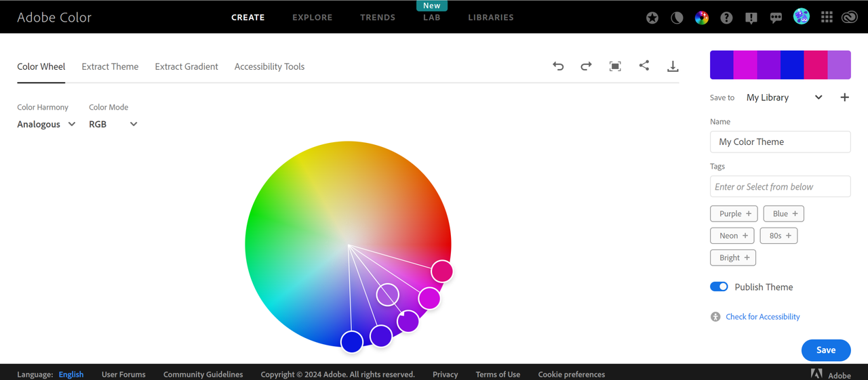The height and width of the screenshot is (380, 868).
Task: Click the Save button
Action: (x=826, y=350)
